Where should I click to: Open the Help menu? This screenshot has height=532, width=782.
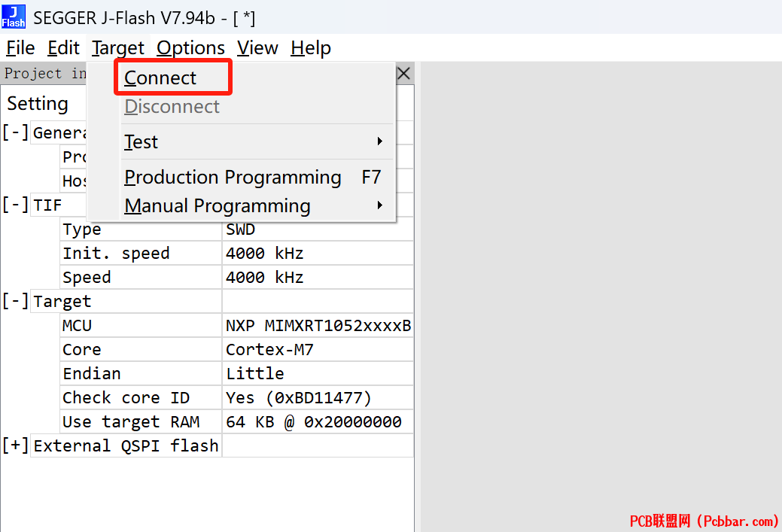311,48
